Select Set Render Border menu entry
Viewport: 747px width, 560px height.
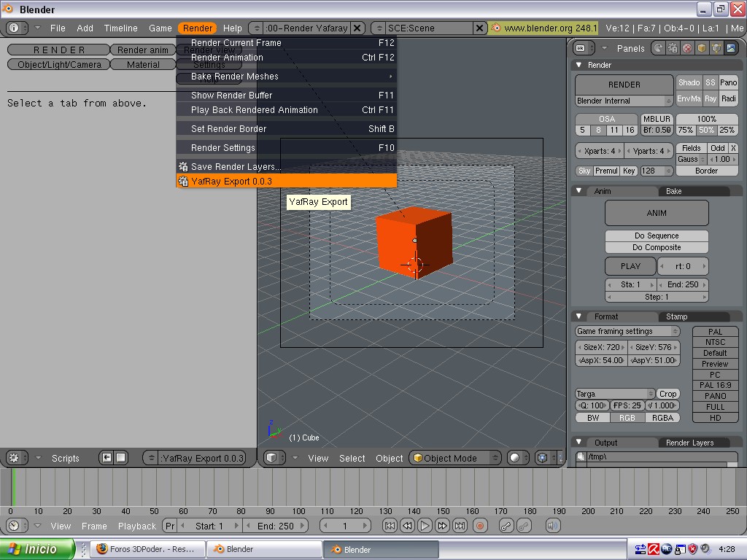pos(286,128)
